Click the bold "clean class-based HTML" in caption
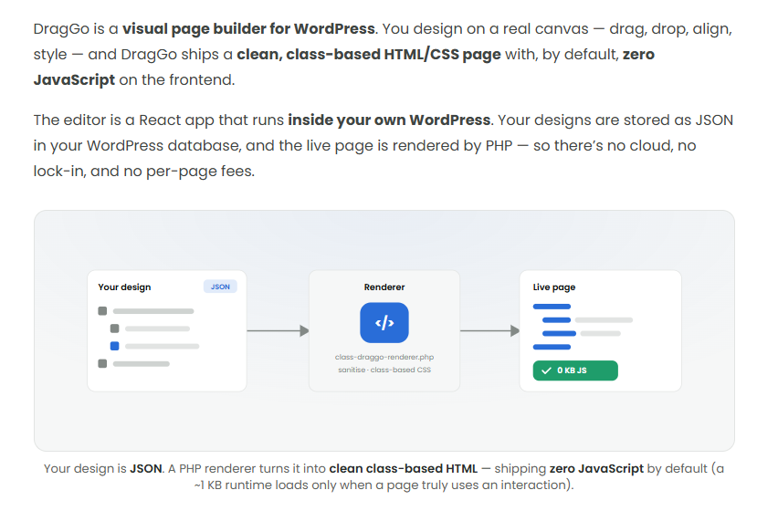Image resolution: width=757 pixels, height=532 pixels. 403,468
